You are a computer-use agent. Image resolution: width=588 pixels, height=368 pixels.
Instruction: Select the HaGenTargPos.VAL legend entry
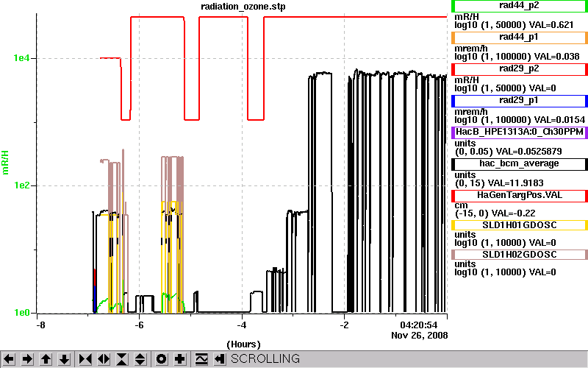[519, 195]
